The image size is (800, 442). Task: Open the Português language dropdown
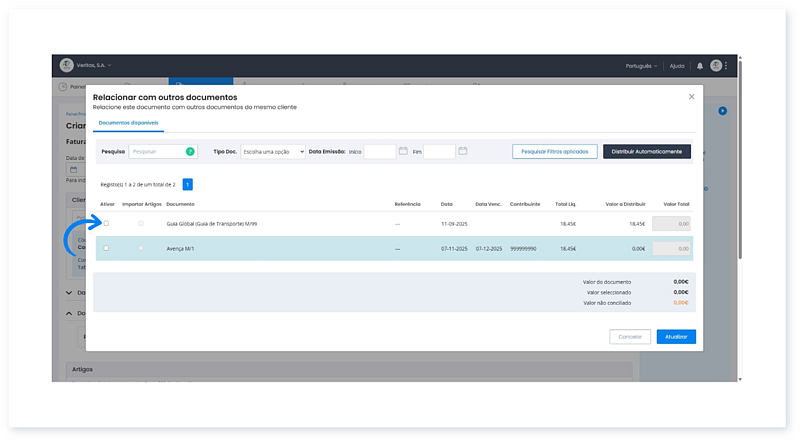pyautogui.click(x=641, y=65)
